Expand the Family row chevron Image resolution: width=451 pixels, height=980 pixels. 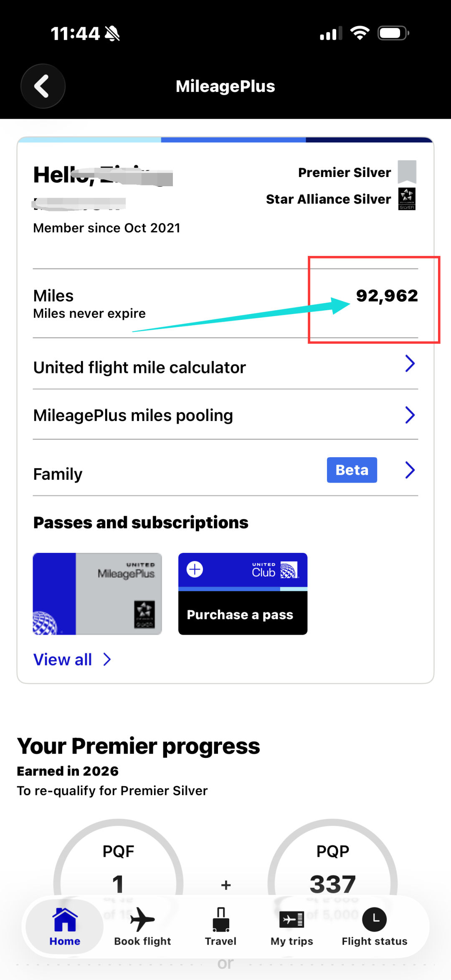[410, 470]
